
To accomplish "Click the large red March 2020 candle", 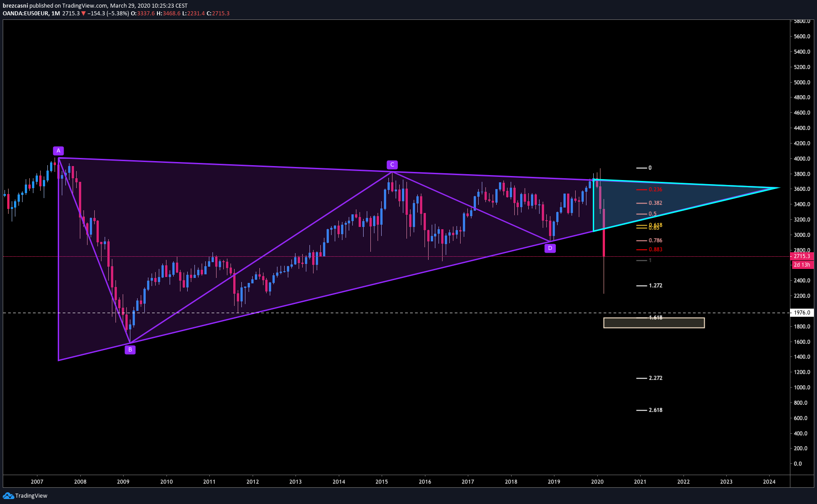I will [604, 233].
